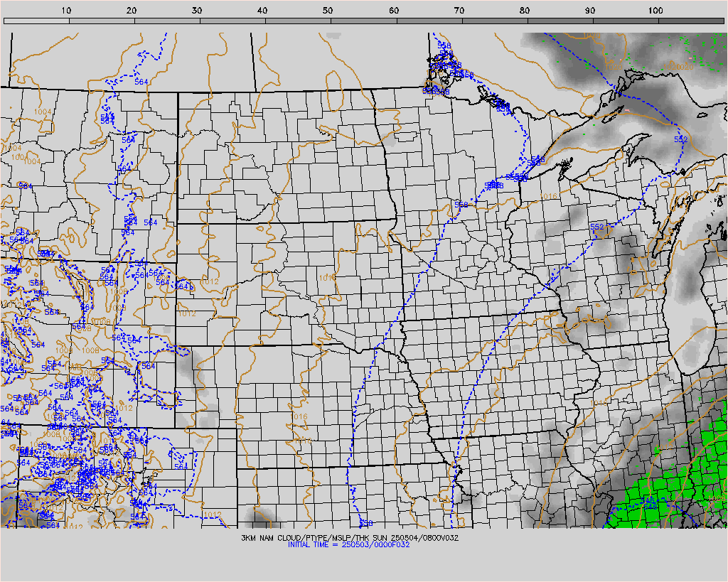This screenshot has width=728, height=582.
Task: Click the "70" label above the cloud scale
Action: point(459,10)
